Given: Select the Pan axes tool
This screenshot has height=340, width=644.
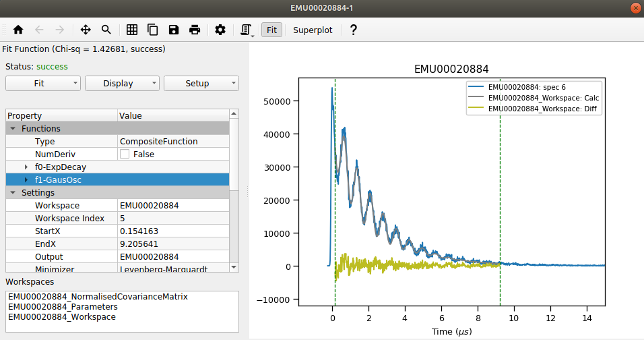Looking at the screenshot, I should (86, 30).
